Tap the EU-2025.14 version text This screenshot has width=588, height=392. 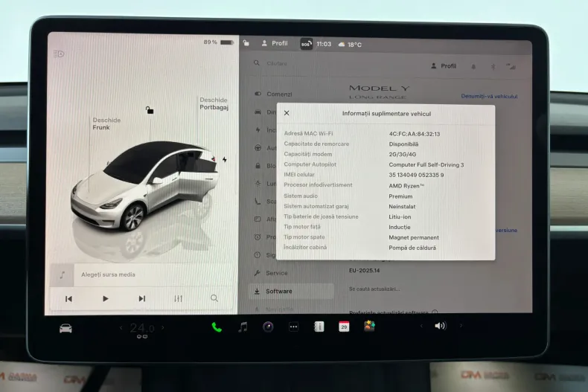(365, 271)
